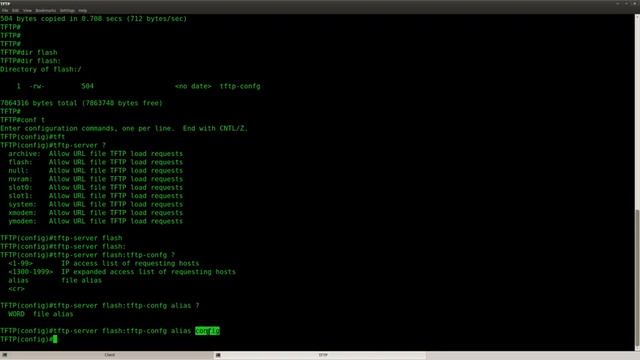Click the '<cr>' help line
640x360 pixels.
16,289
